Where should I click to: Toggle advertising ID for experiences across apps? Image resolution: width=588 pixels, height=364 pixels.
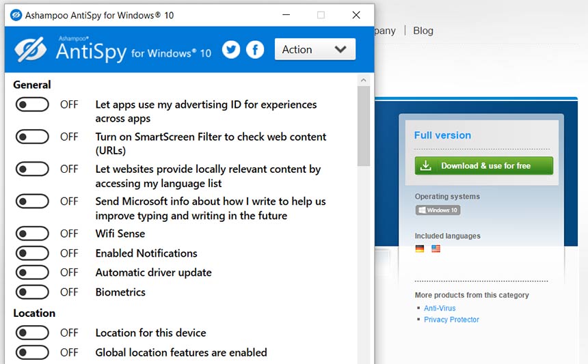coord(32,104)
